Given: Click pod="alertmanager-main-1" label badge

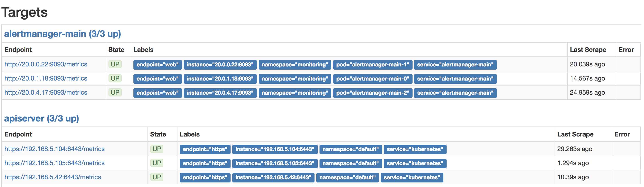Looking at the screenshot, I should coord(373,65).
